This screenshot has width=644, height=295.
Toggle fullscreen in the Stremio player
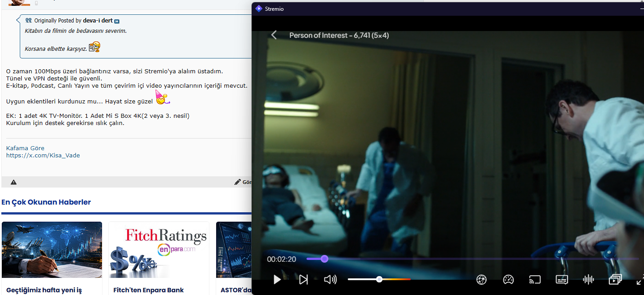tap(640, 280)
